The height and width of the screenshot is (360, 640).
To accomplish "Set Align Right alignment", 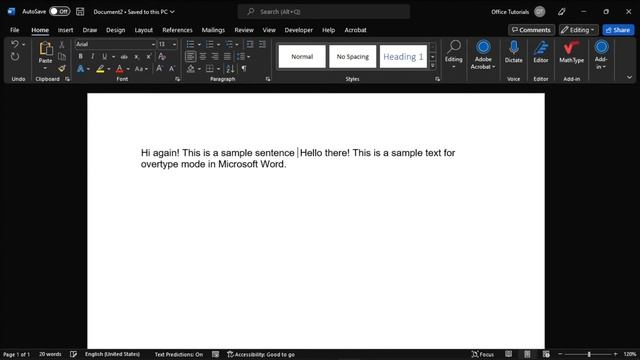I will coord(215,56).
